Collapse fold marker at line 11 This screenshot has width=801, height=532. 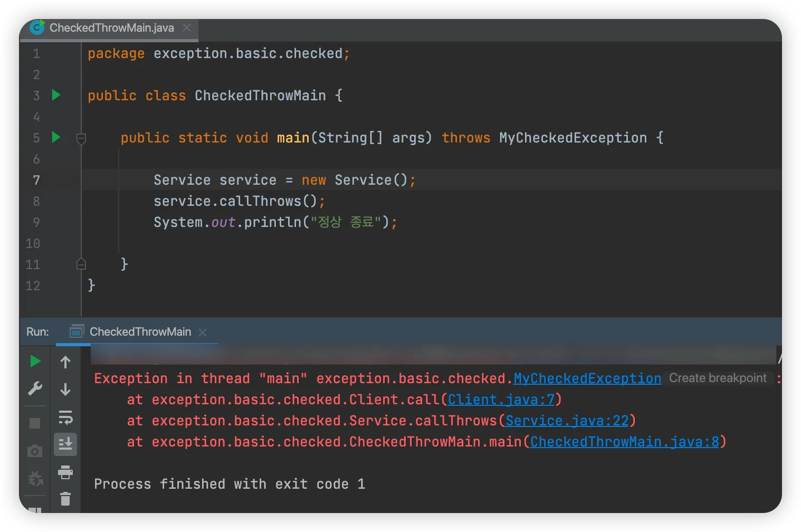tap(81, 264)
